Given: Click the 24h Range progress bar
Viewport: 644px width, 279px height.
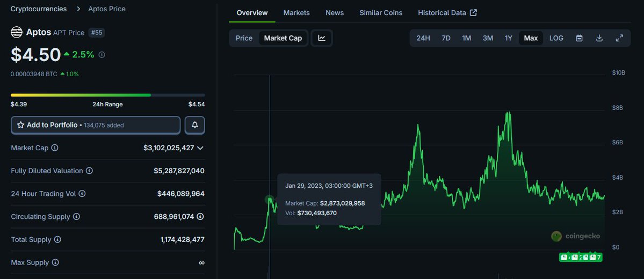Looking at the screenshot, I should click(107, 95).
